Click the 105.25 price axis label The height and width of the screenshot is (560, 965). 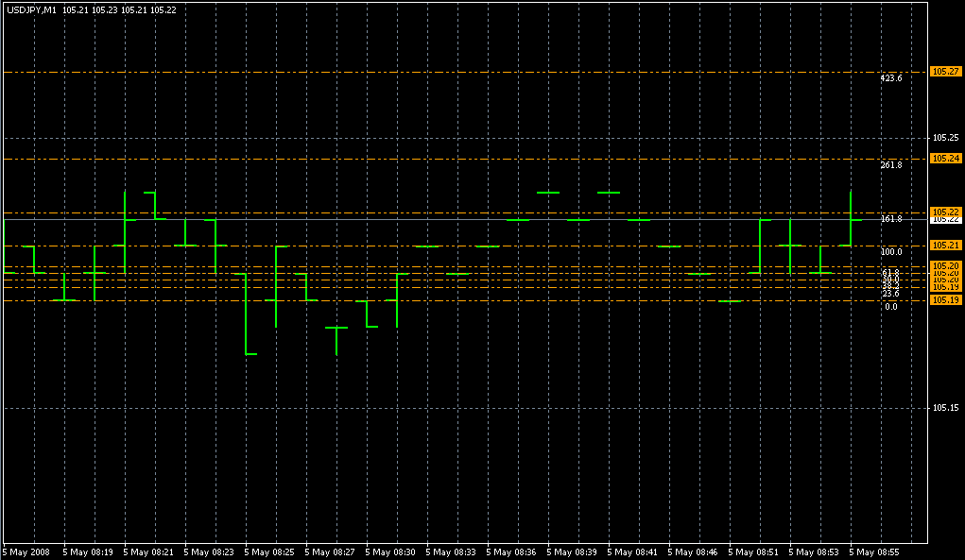945,138
